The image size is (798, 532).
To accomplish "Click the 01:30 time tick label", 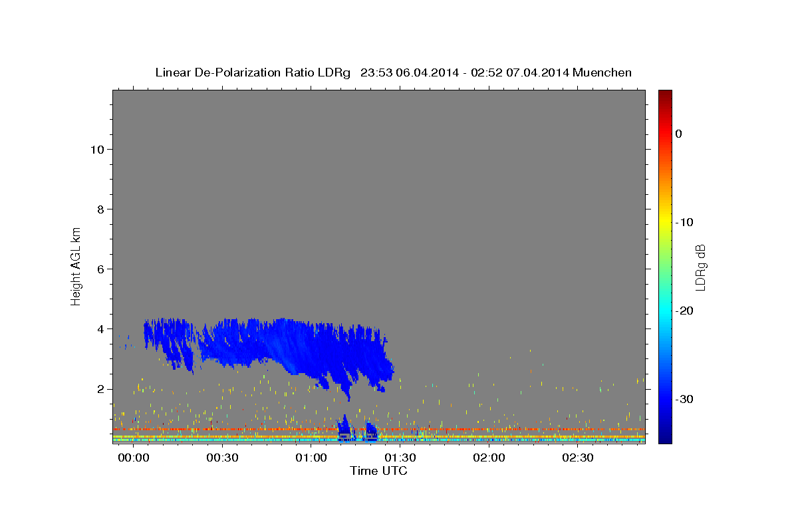I will click(400, 458).
